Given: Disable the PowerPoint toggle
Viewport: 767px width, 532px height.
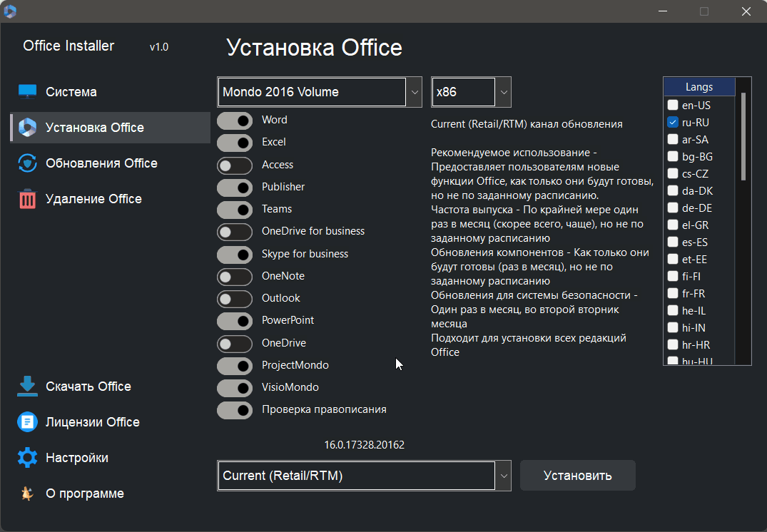Looking at the screenshot, I should click(x=235, y=321).
